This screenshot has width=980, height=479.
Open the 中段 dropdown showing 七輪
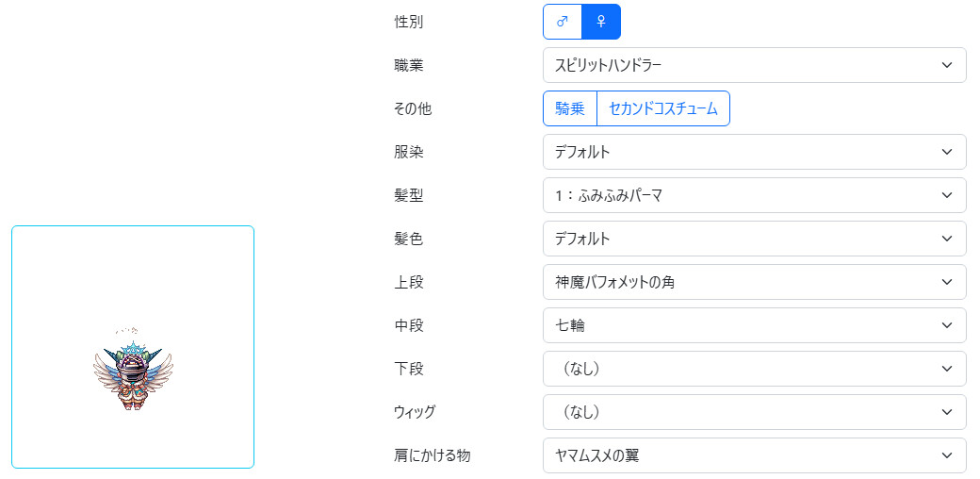click(x=755, y=326)
